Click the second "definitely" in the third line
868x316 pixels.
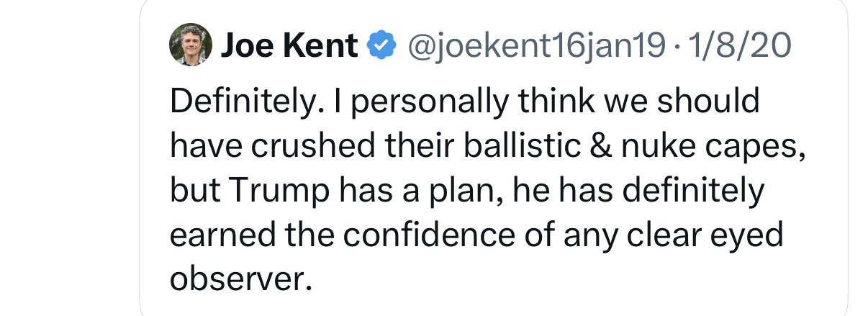tap(692, 191)
